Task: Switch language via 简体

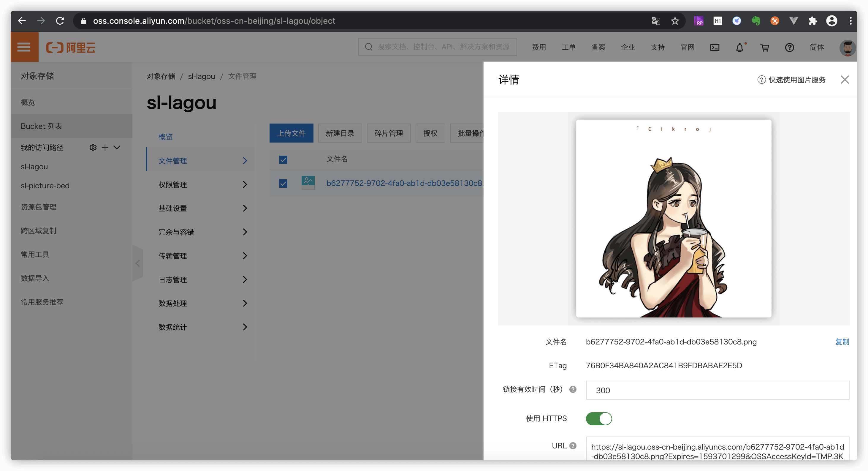Action: 817,47
